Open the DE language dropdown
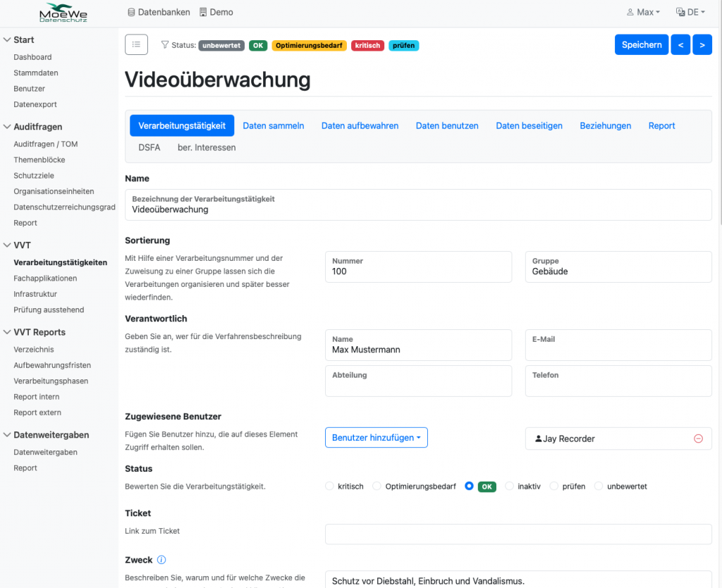Screen dimensions: 722x588 690,12
